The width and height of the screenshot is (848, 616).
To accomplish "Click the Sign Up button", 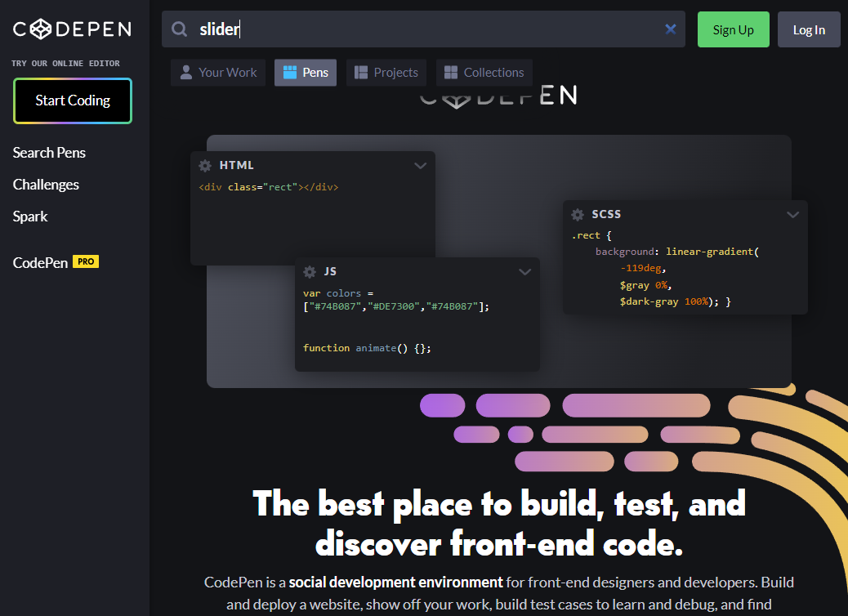I will tap(734, 29).
